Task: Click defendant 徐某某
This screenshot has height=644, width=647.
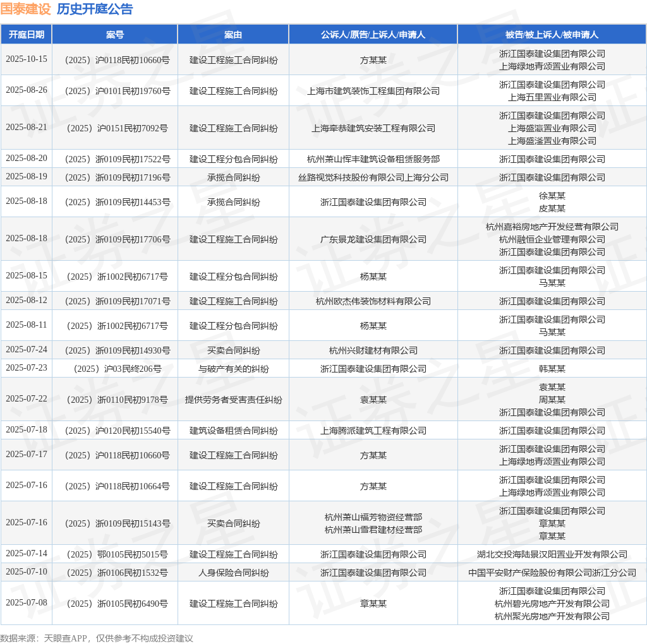Action: pos(552,196)
